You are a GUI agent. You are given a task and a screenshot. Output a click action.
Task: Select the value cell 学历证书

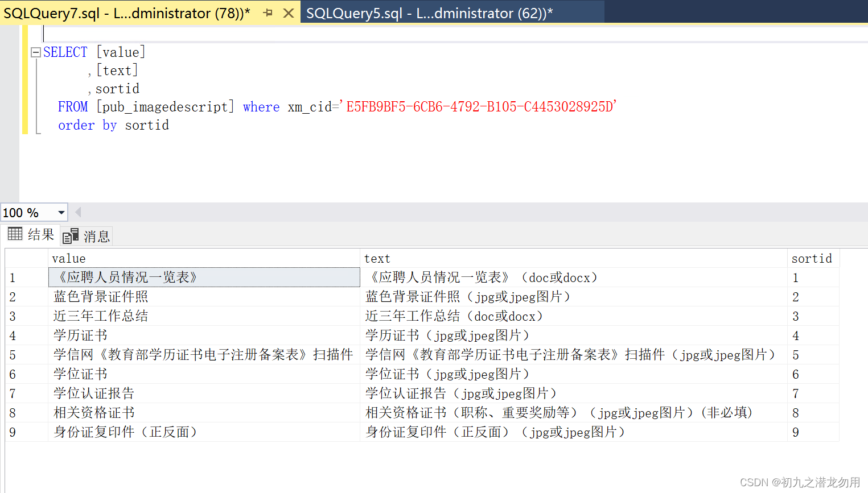point(204,335)
